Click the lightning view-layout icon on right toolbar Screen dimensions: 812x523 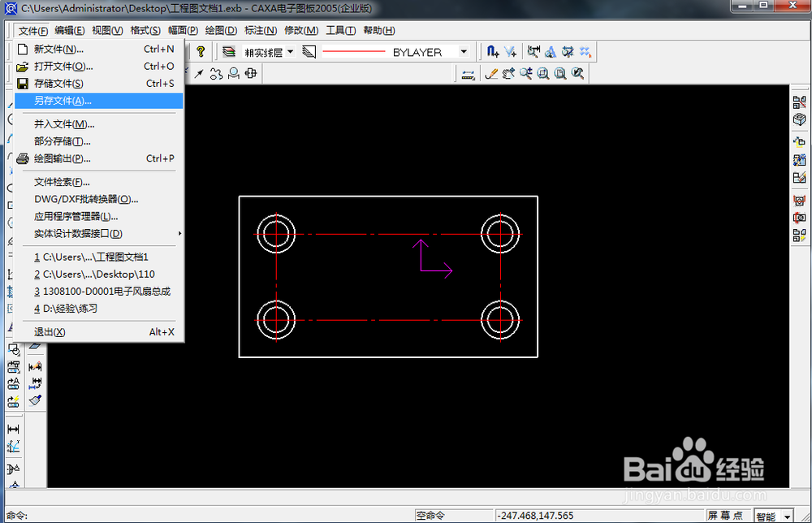[799, 236]
